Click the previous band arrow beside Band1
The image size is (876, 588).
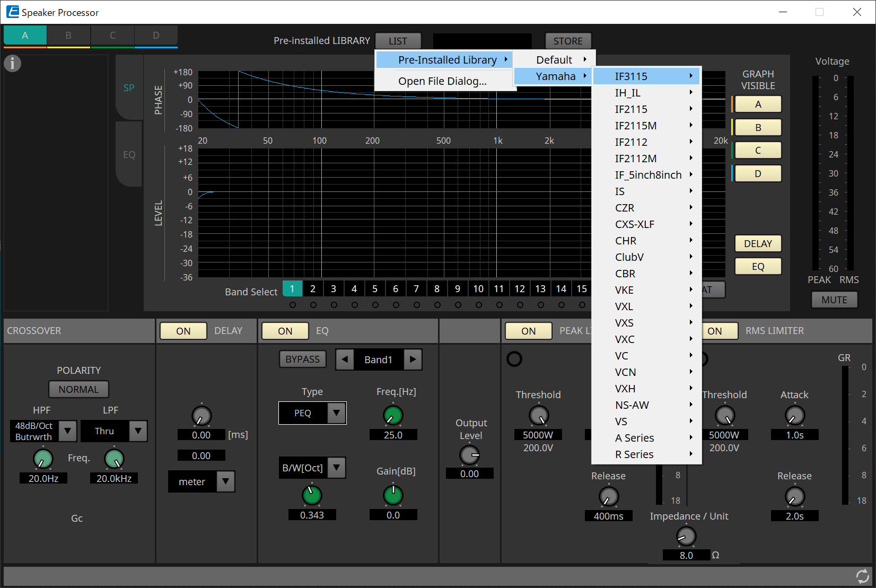click(345, 359)
